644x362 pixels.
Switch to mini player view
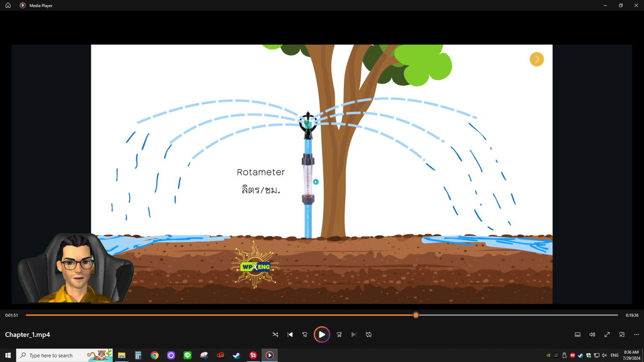(x=622, y=335)
